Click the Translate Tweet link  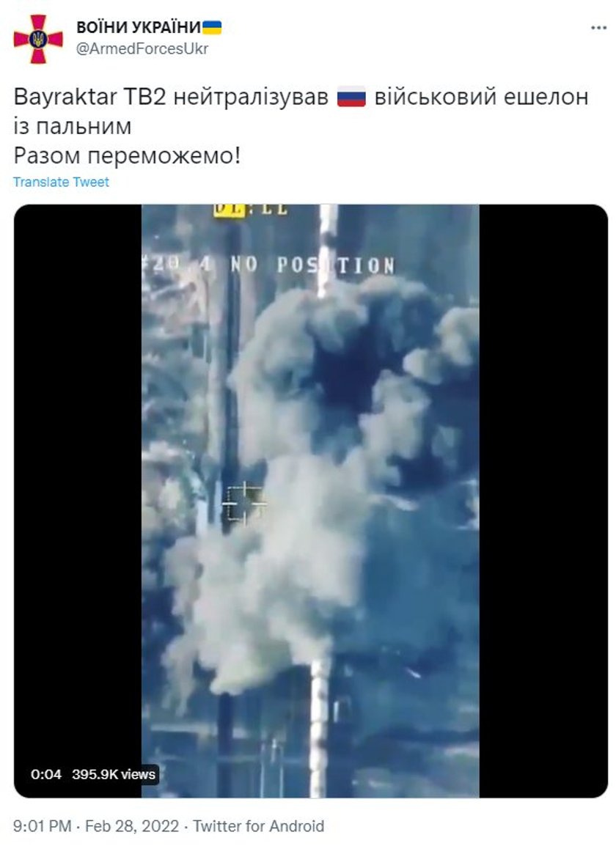click(x=61, y=182)
